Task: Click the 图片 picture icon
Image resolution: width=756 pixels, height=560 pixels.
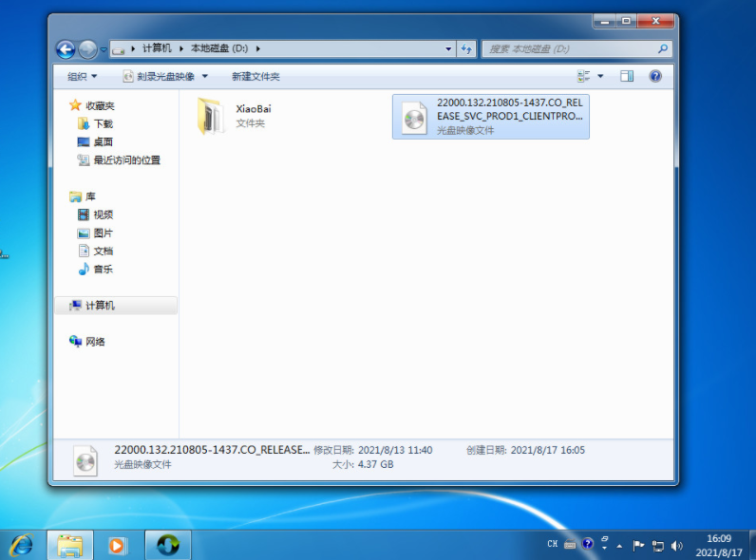Action: [84, 233]
